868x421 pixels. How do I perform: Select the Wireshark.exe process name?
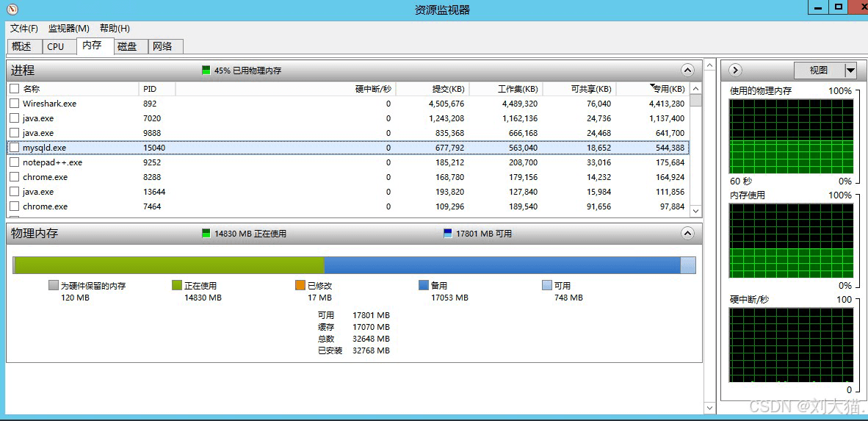click(49, 103)
